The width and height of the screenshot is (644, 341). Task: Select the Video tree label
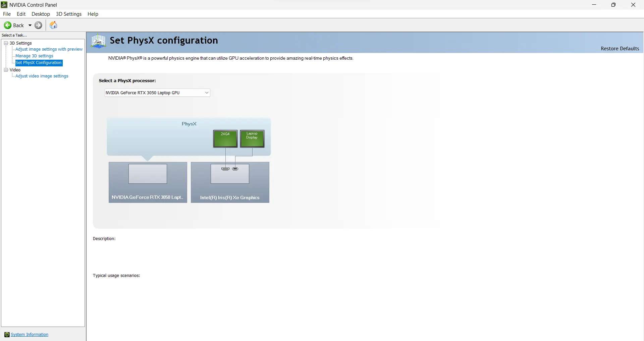tap(15, 70)
